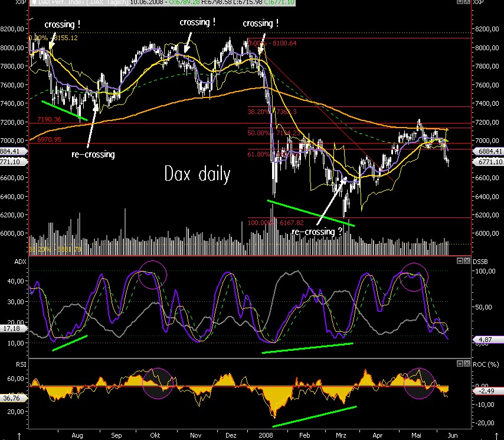
Task: Click the Mai label on time axis
Action: [416, 435]
